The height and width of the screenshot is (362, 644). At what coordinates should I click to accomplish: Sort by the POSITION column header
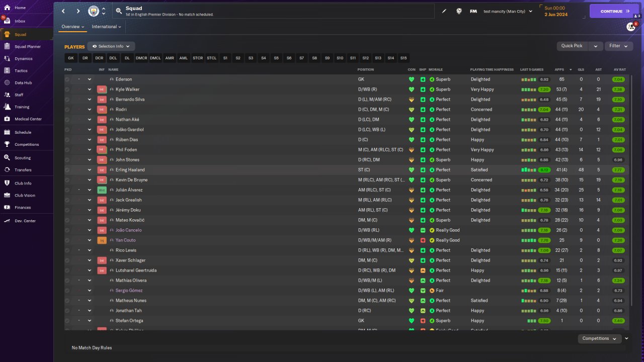pyautogui.click(x=366, y=69)
